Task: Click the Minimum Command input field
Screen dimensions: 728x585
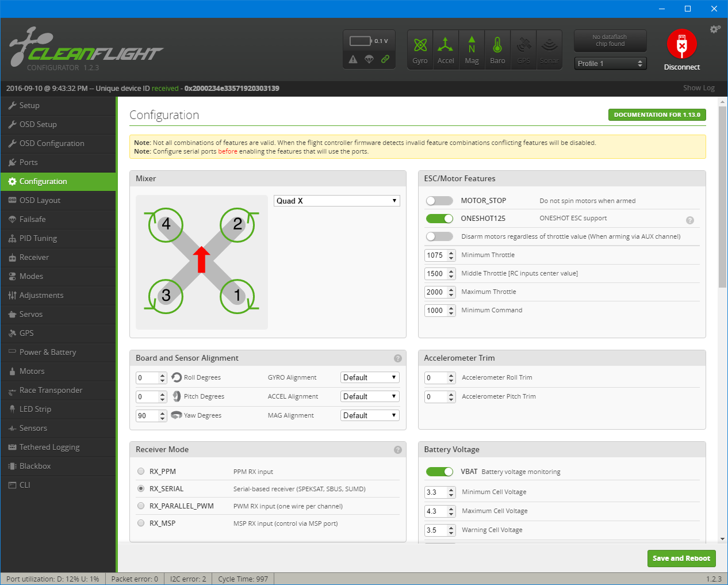Action: [440, 311]
